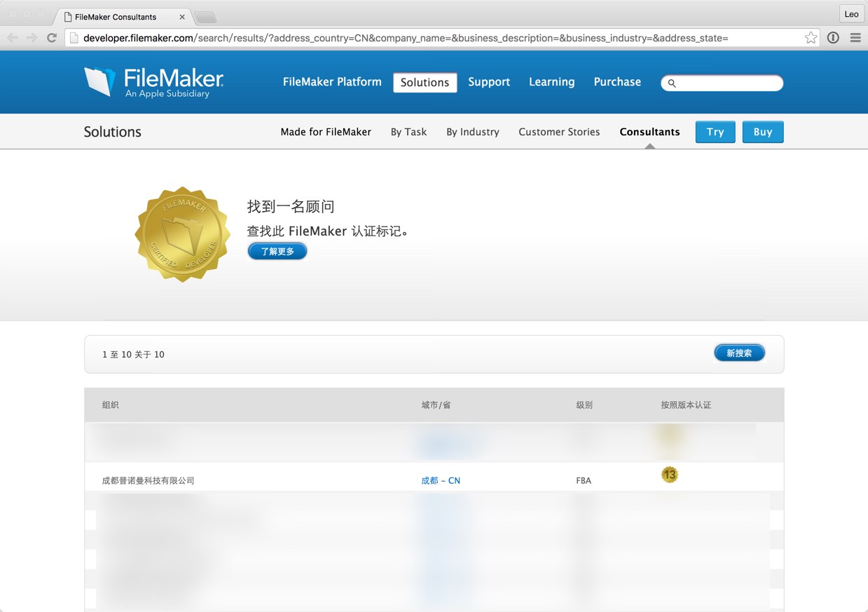Click the 按照版本认证 column header
The image size is (868, 612).
pyautogui.click(x=686, y=404)
